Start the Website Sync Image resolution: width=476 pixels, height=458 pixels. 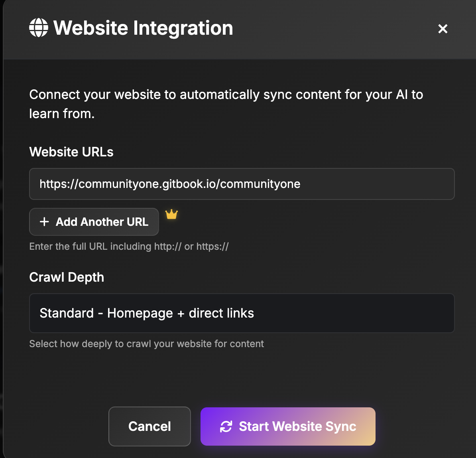[288, 426]
